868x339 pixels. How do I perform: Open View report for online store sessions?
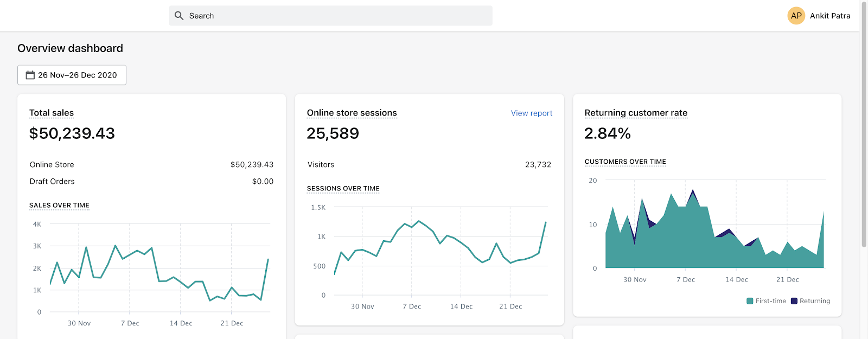pos(531,113)
